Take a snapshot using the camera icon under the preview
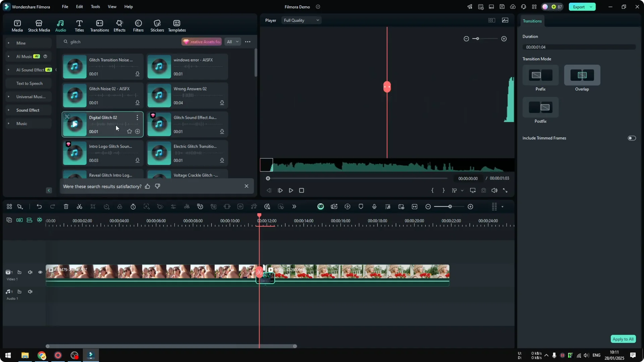644x362 pixels. pyautogui.click(x=483, y=190)
